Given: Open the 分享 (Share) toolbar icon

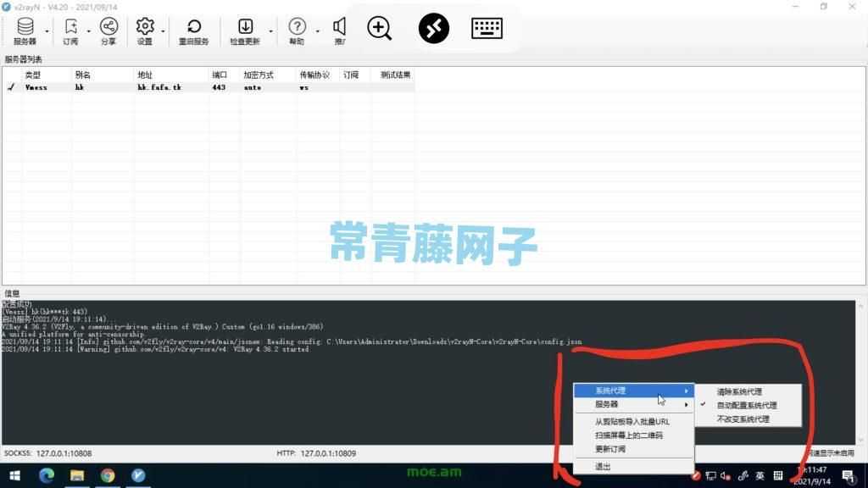Looking at the screenshot, I should point(108,28).
